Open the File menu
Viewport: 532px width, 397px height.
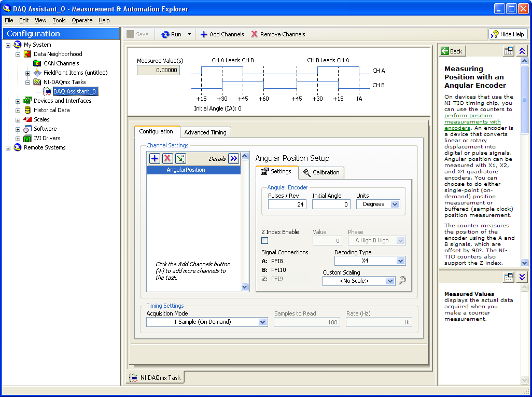click(9, 20)
